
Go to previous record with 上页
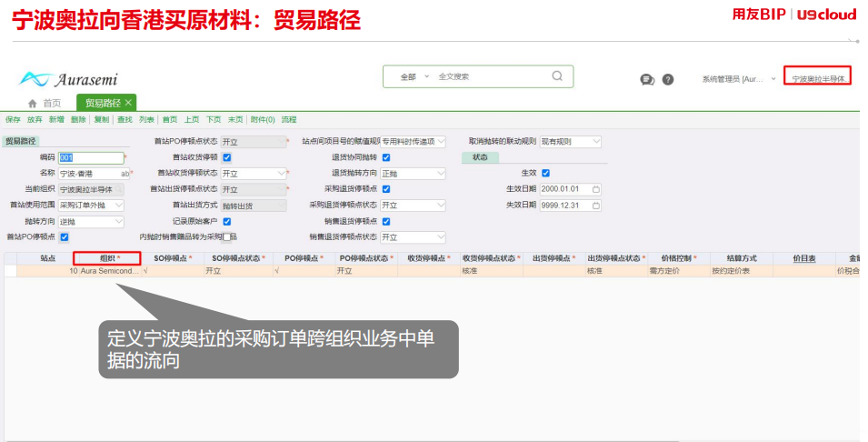[x=192, y=120]
